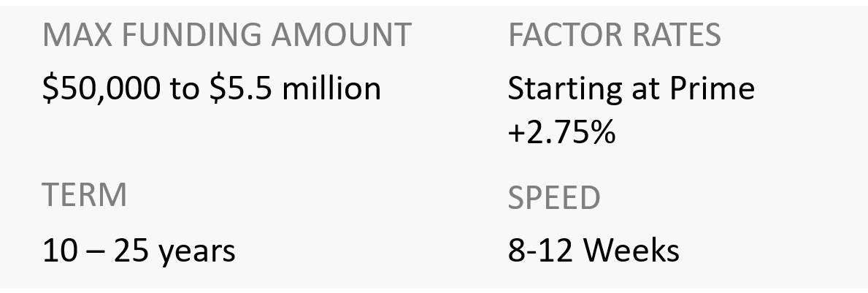Click the word "Weeks" under SPEED
Image resolution: width=868 pixels, height=293 pixels.
[632, 251]
